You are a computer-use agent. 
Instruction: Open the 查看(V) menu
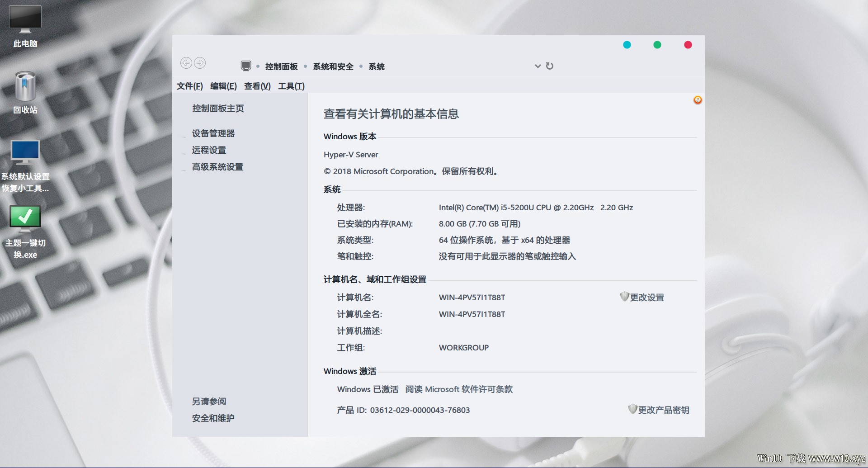257,86
